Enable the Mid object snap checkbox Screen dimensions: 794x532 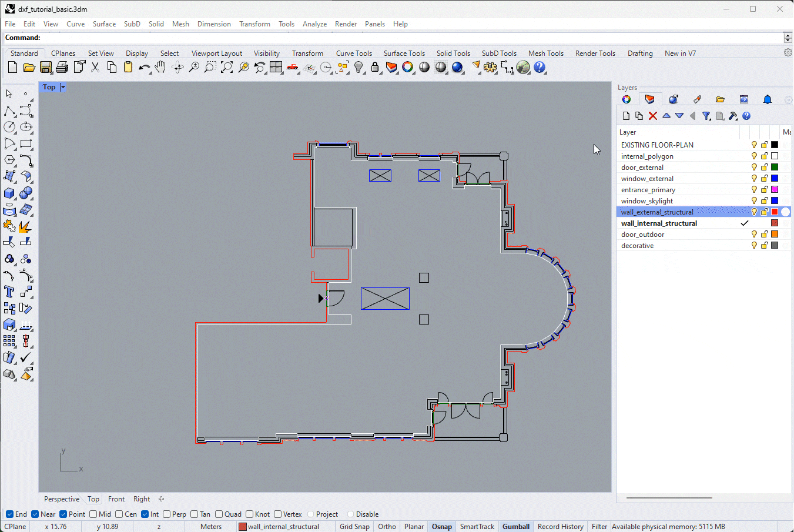point(94,514)
